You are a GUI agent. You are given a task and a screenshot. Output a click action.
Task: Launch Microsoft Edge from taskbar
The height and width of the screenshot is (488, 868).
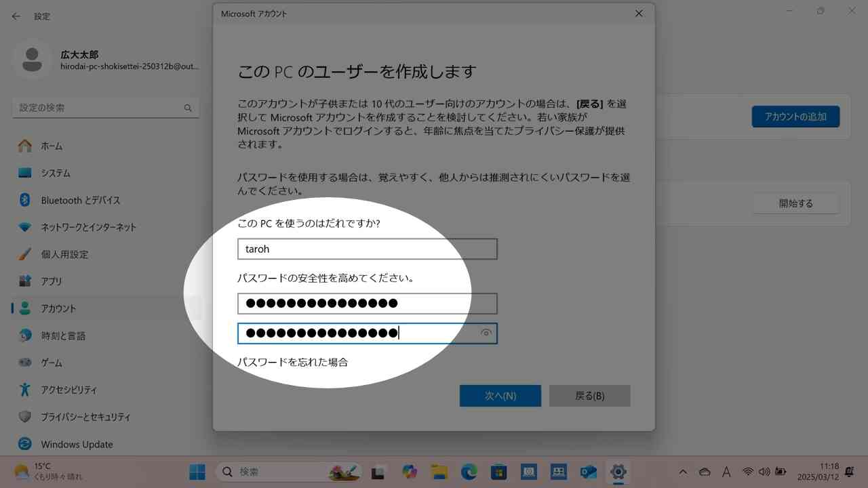coord(469,472)
